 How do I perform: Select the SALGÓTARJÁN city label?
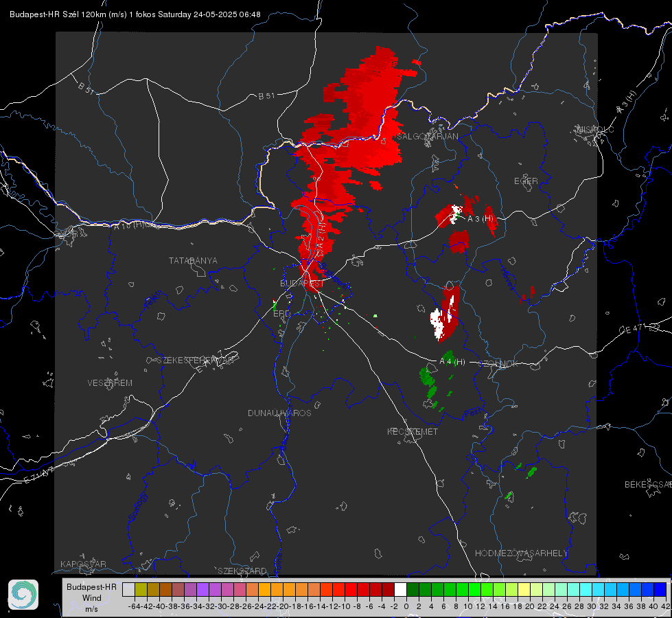[427, 137]
